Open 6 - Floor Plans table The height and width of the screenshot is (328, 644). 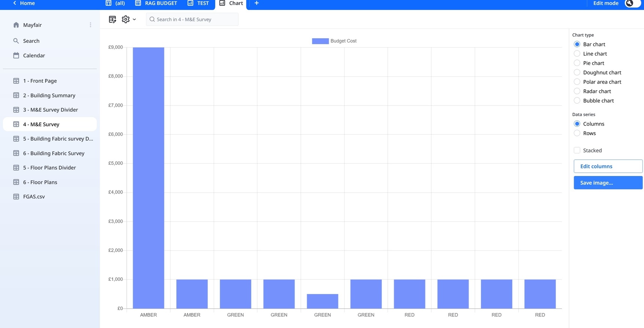pyautogui.click(x=50, y=182)
